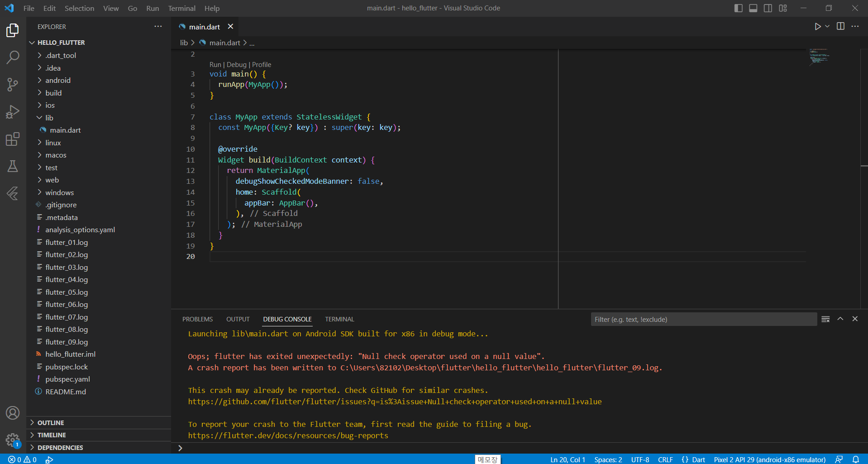Open run options dropdown arrow
868x464 pixels.
pos(827,26)
